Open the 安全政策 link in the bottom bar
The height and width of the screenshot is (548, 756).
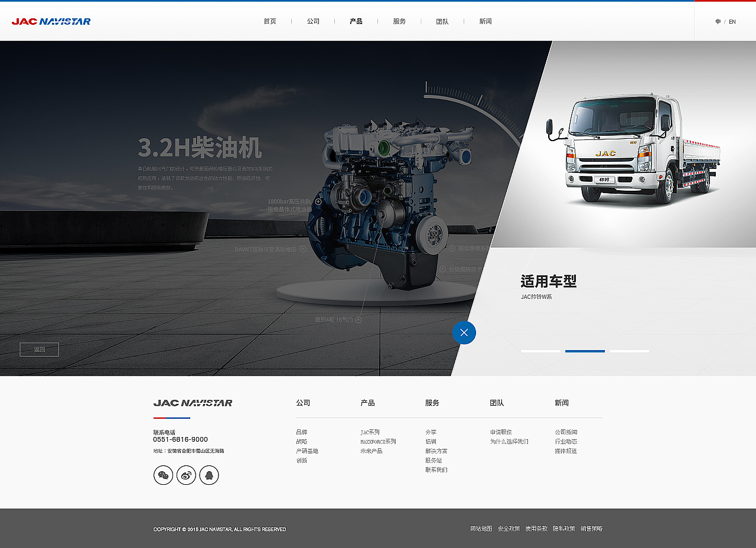(509, 529)
